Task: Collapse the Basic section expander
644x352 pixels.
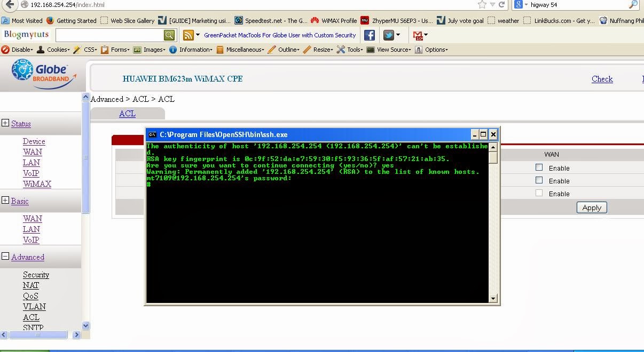Action: 5,201
